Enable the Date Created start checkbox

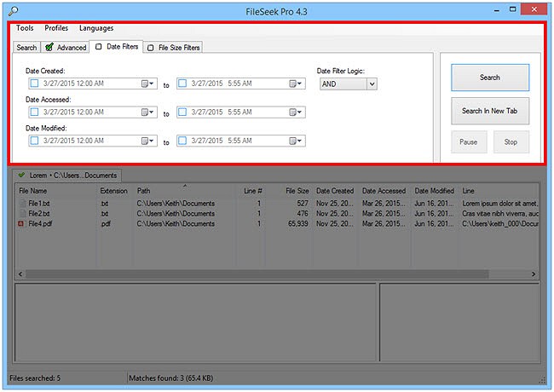[34, 84]
